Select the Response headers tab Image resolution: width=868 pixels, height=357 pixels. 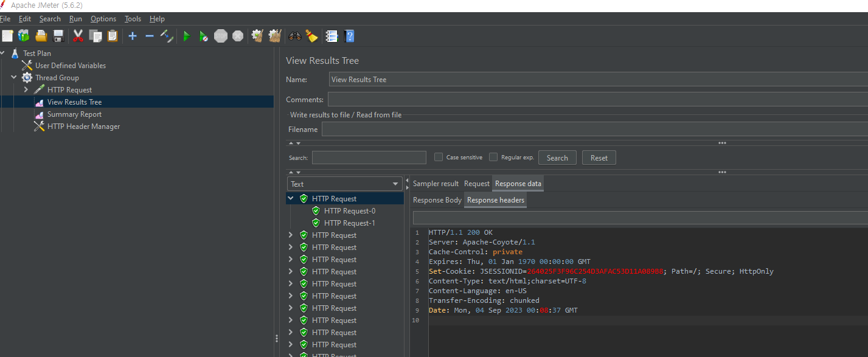(x=496, y=200)
